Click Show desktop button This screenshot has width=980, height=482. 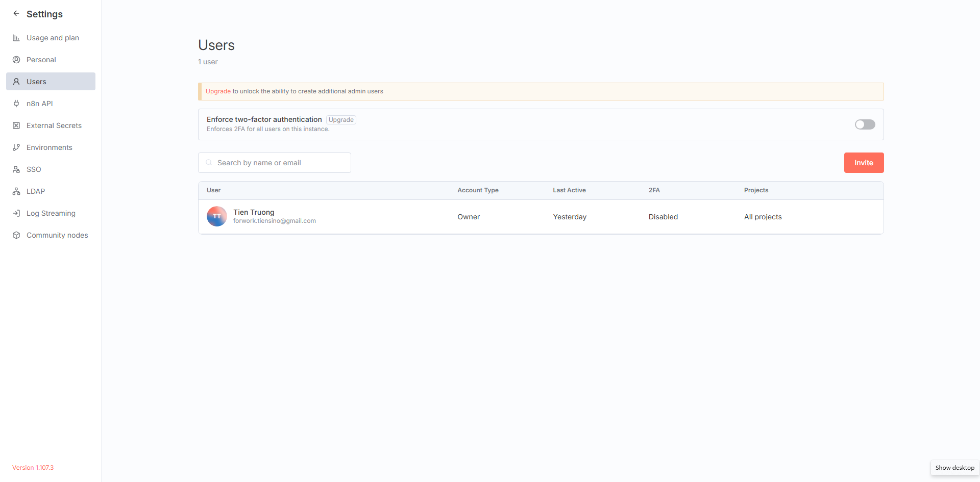click(x=954, y=468)
